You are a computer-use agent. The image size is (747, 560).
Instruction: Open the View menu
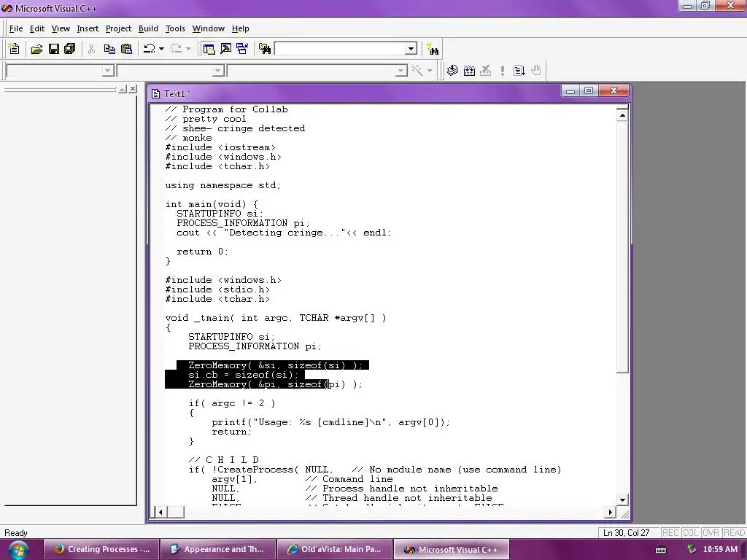tap(61, 28)
